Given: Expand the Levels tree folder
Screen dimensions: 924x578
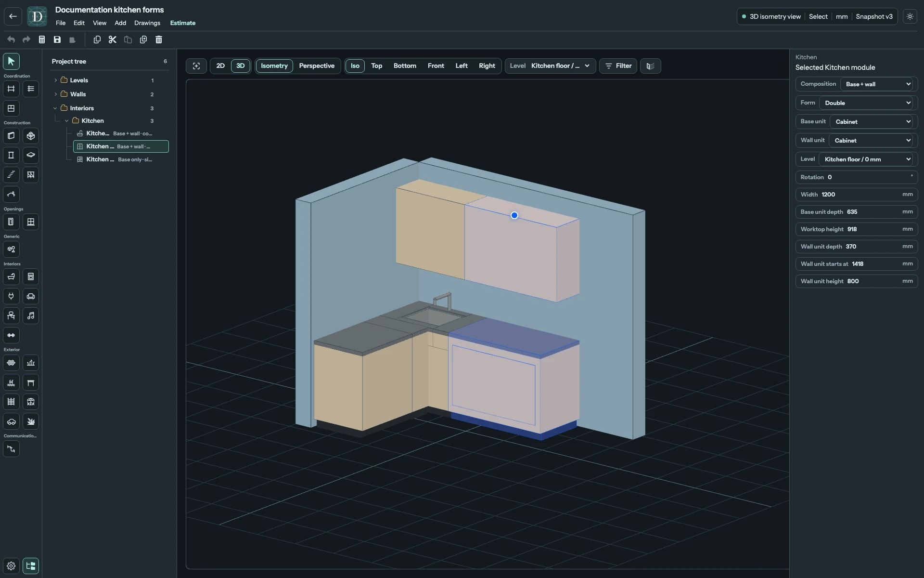Looking at the screenshot, I should tap(56, 80).
